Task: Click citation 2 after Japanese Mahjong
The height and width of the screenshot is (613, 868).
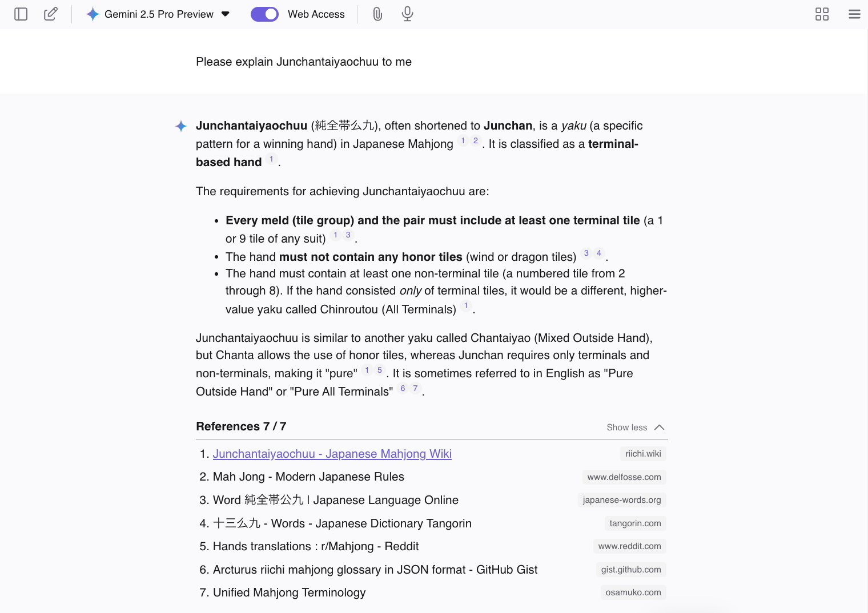Action: click(476, 141)
